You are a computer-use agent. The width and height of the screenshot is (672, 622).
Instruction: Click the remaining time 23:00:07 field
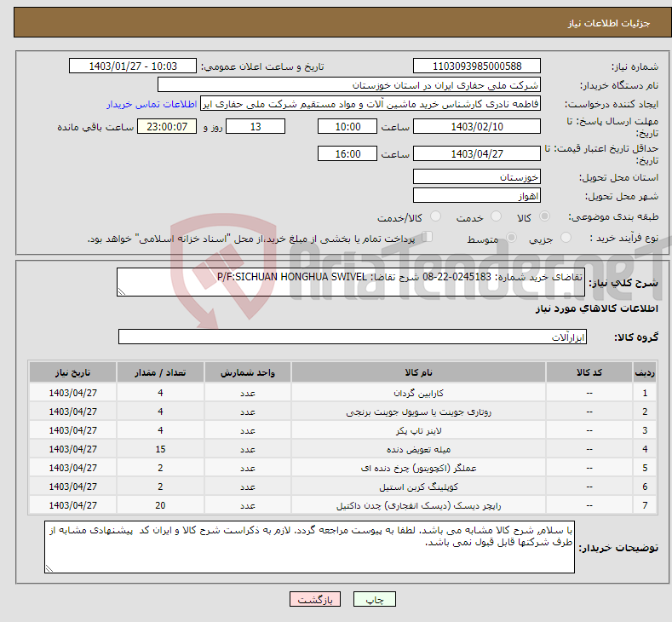pos(167,126)
